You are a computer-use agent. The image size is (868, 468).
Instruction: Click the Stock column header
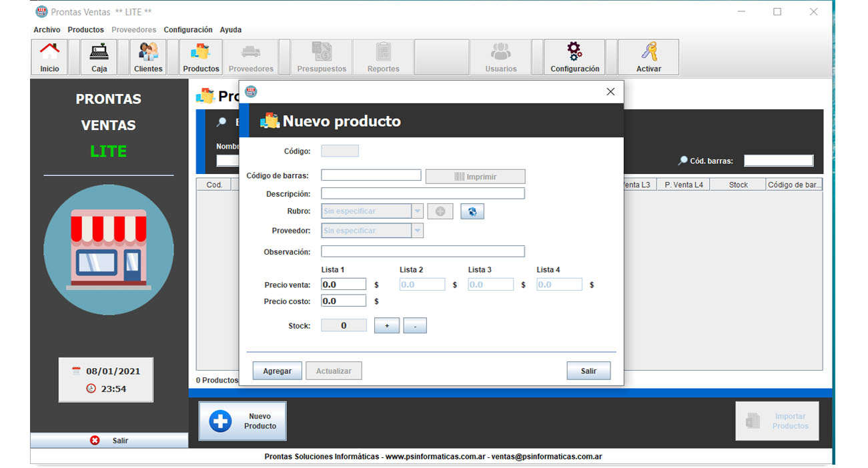point(738,185)
